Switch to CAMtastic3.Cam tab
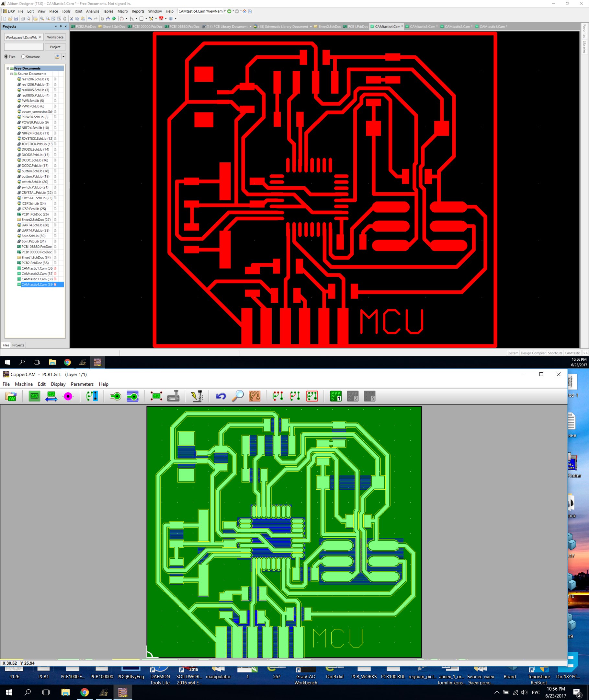Viewport: 589px width, 700px height. (x=422, y=27)
